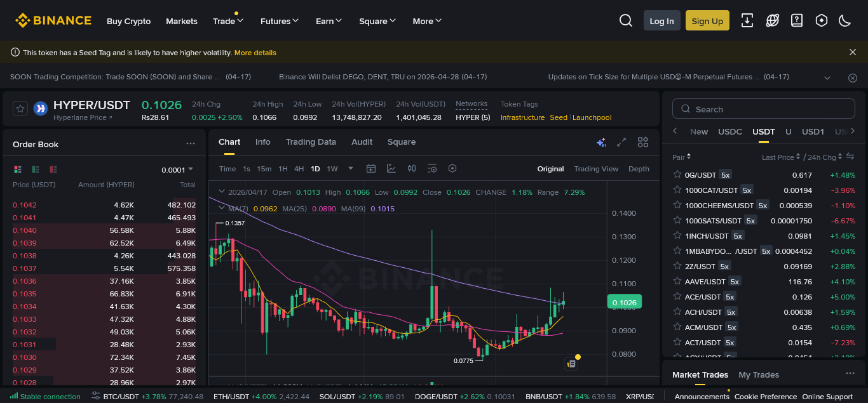Collapse the OHLC data line chevron

[221, 192]
